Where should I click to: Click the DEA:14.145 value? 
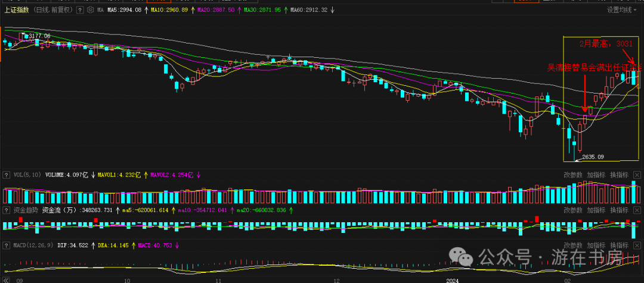pyautogui.click(x=113, y=245)
